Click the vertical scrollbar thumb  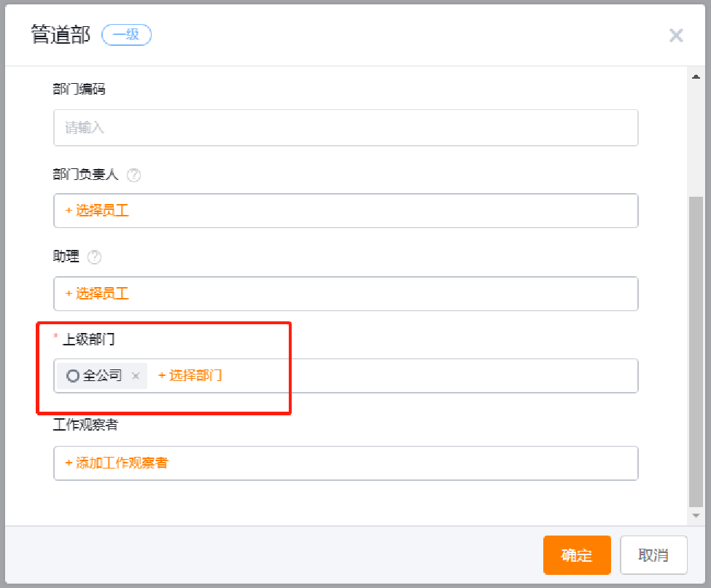[696, 351]
